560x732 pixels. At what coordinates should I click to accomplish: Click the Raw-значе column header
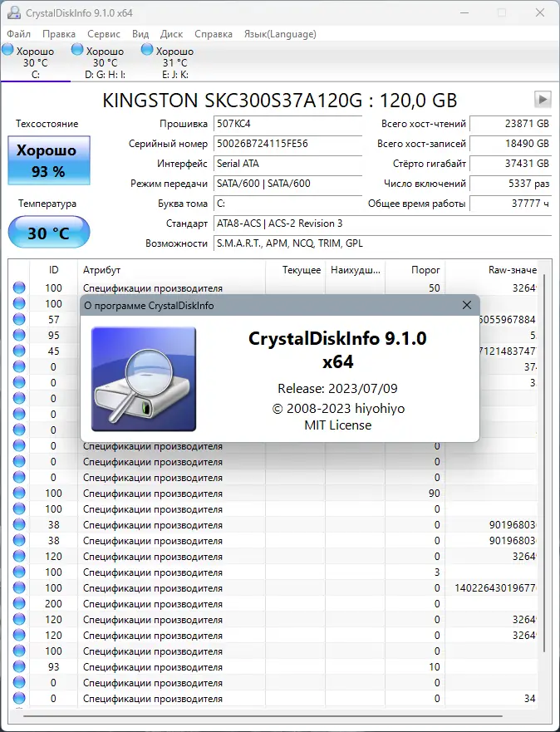click(x=491, y=270)
